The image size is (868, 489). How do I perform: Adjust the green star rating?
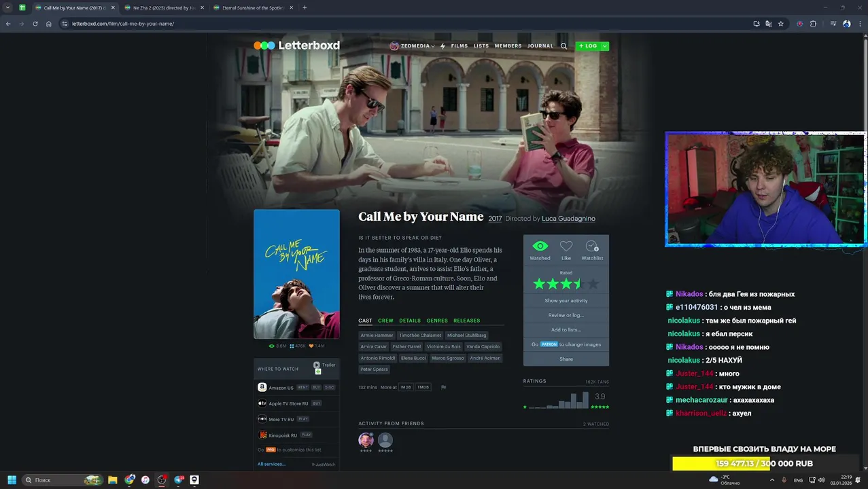(x=566, y=284)
